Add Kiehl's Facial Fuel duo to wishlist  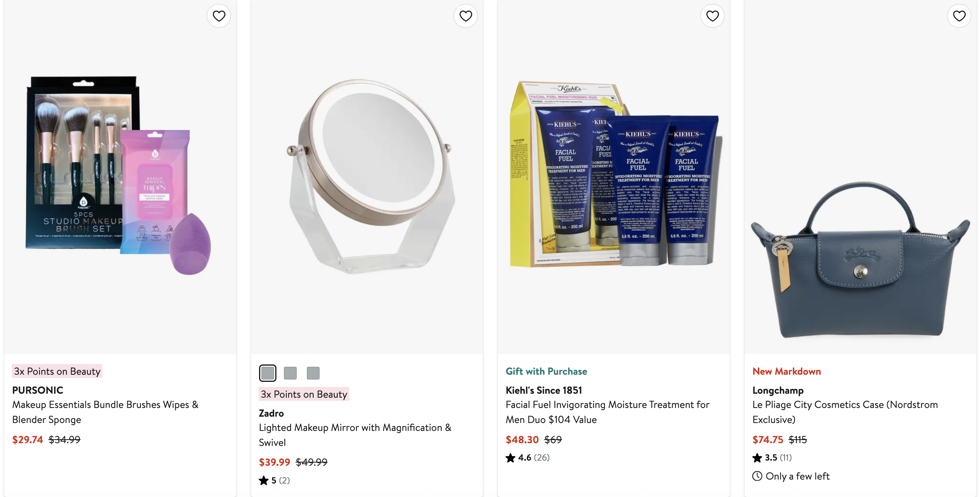712,16
